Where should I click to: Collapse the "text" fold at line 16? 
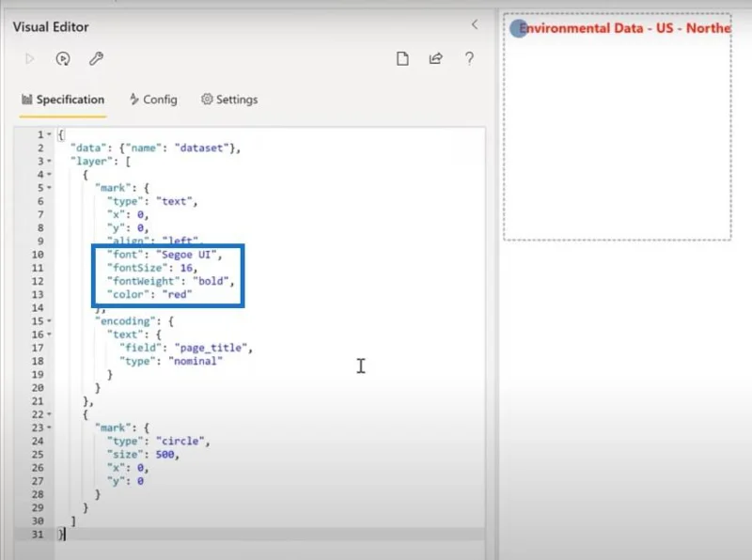(x=49, y=334)
